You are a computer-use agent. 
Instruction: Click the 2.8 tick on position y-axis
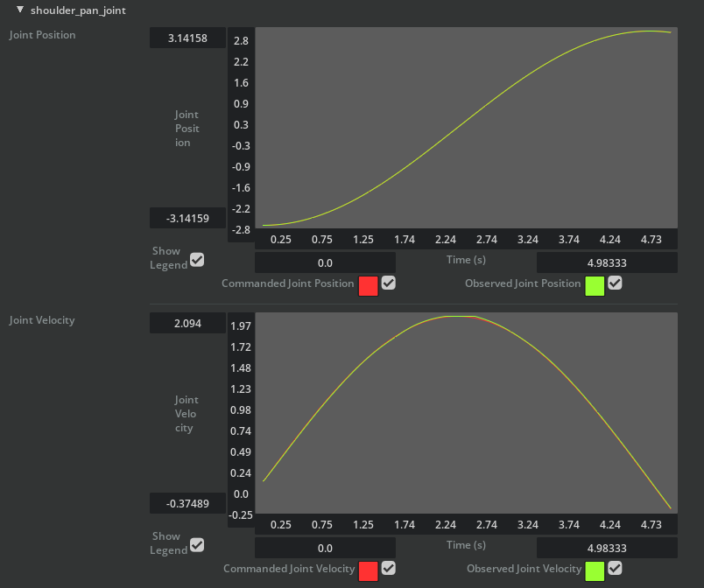pyautogui.click(x=241, y=41)
